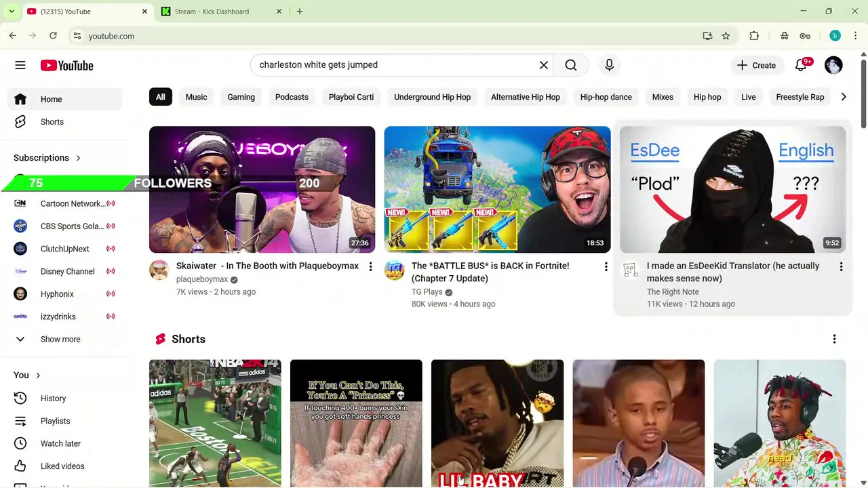
Task: Click the TG Plays channel avatar
Action: coord(394,270)
